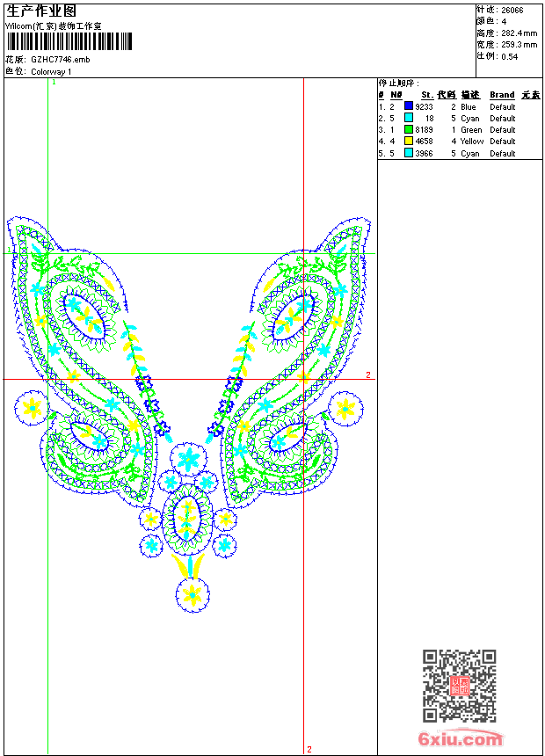Select the stitch count '4658' in row 4
The image size is (545, 756).
424,142
